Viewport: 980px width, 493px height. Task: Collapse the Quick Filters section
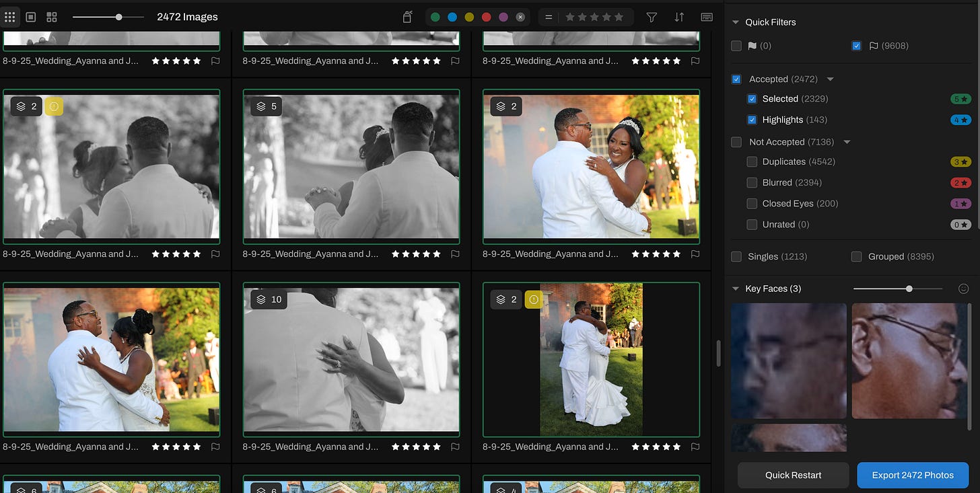click(736, 22)
